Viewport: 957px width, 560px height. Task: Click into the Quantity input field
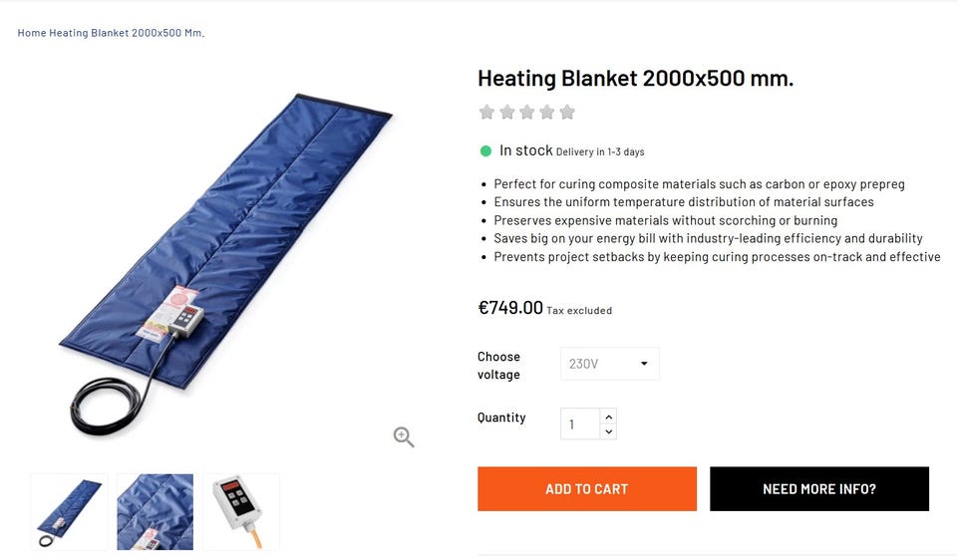pyautogui.click(x=580, y=423)
